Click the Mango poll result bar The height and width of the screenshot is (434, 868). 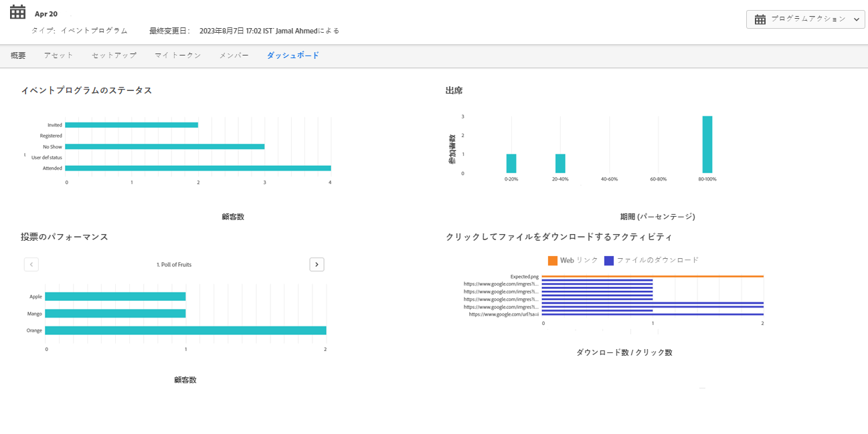point(115,313)
